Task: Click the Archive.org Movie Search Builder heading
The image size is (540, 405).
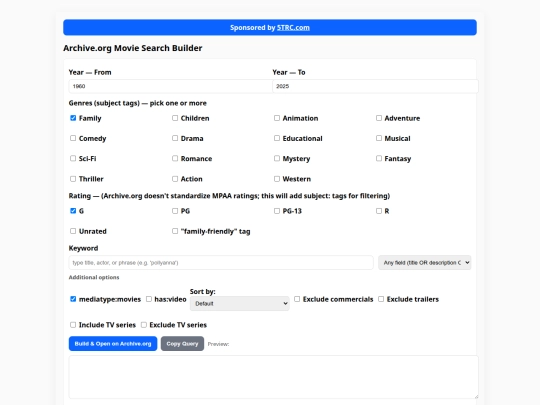Action: (x=133, y=48)
